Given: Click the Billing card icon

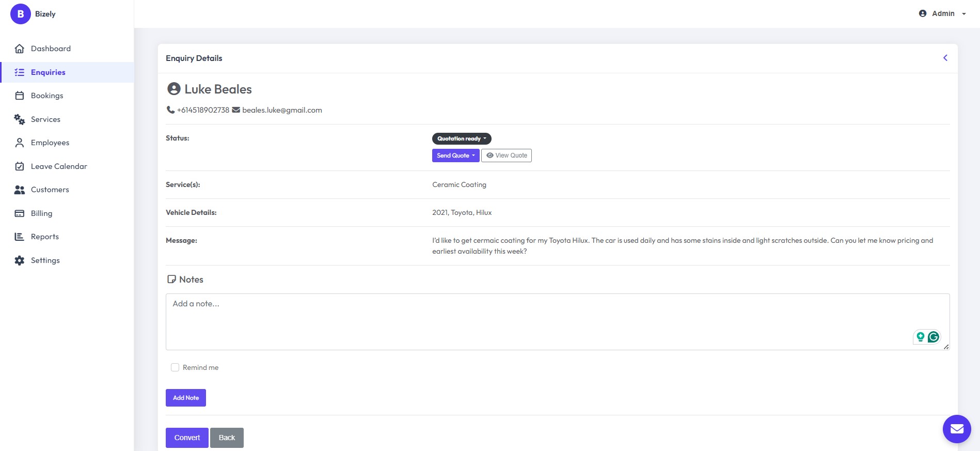Looking at the screenshot, I should [20, 213].
